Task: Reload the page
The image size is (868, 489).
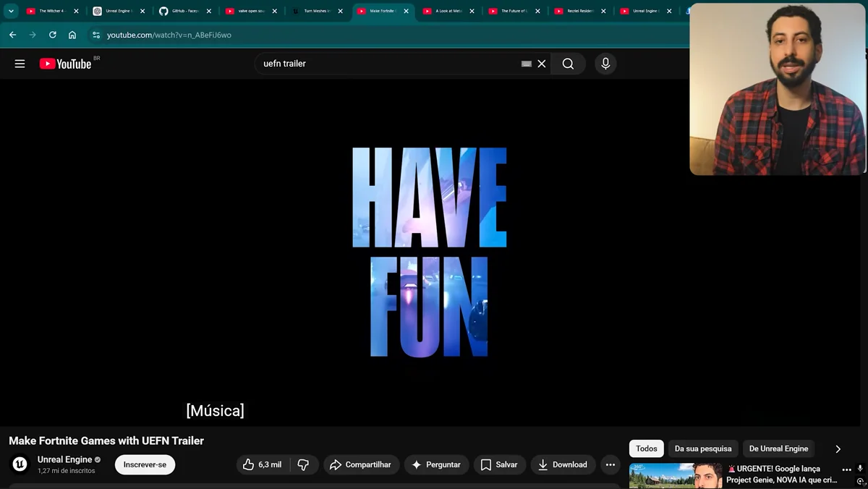Action: pos(52,35)
